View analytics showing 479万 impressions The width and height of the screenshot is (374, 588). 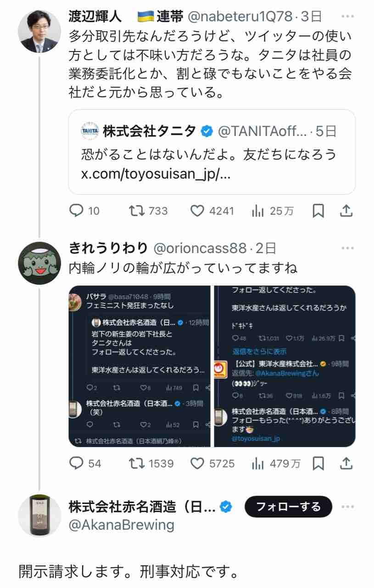click(x=276, y=463)
